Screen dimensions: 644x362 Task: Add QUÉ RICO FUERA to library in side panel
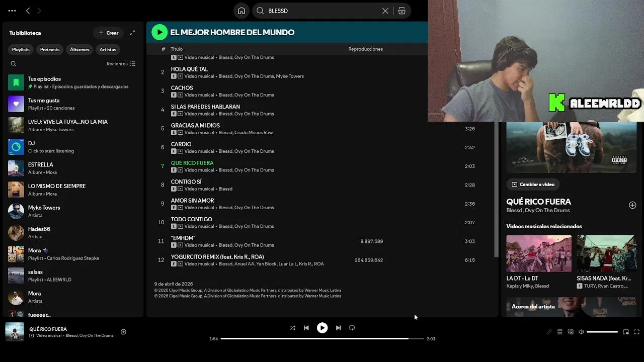[632, 205]
